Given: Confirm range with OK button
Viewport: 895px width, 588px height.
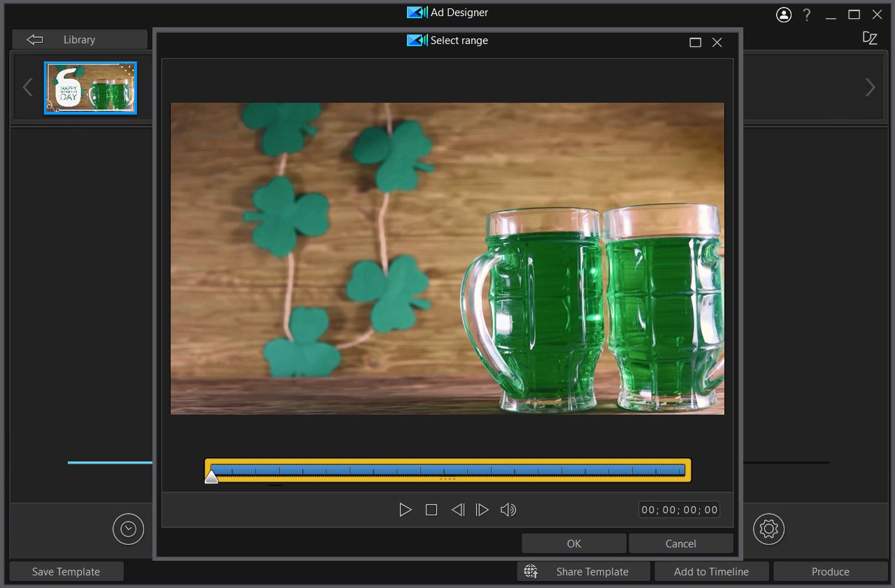Looking at the screenshot, I should tap(573, 543).
